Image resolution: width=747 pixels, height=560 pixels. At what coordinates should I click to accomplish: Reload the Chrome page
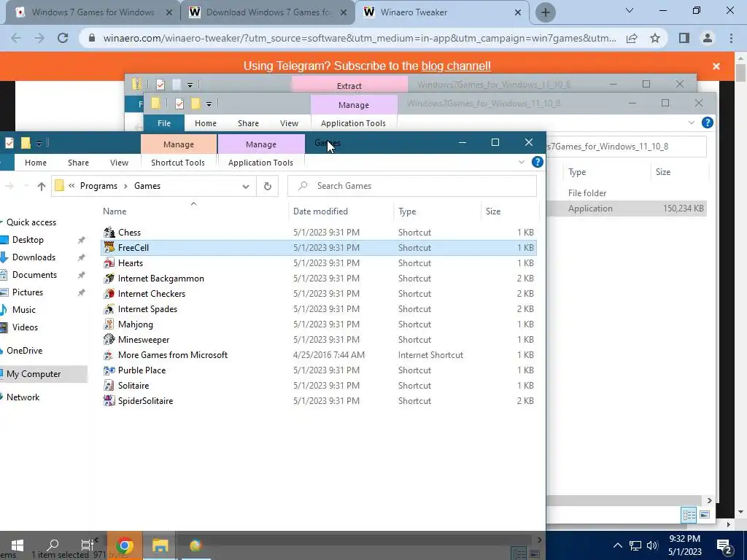(x=63, y=38)
